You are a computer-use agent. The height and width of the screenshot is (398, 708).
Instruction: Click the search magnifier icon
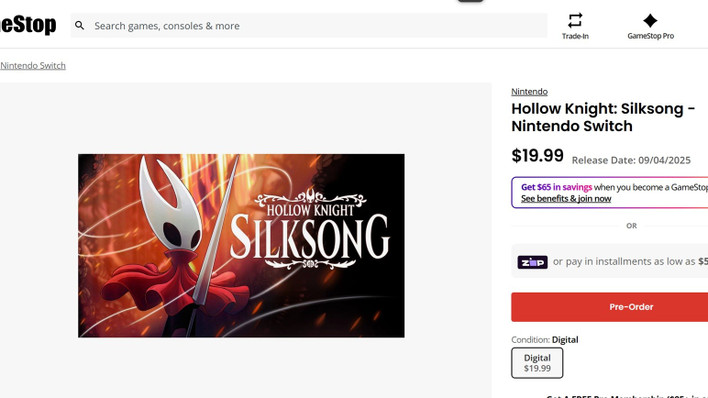point(79,26)
